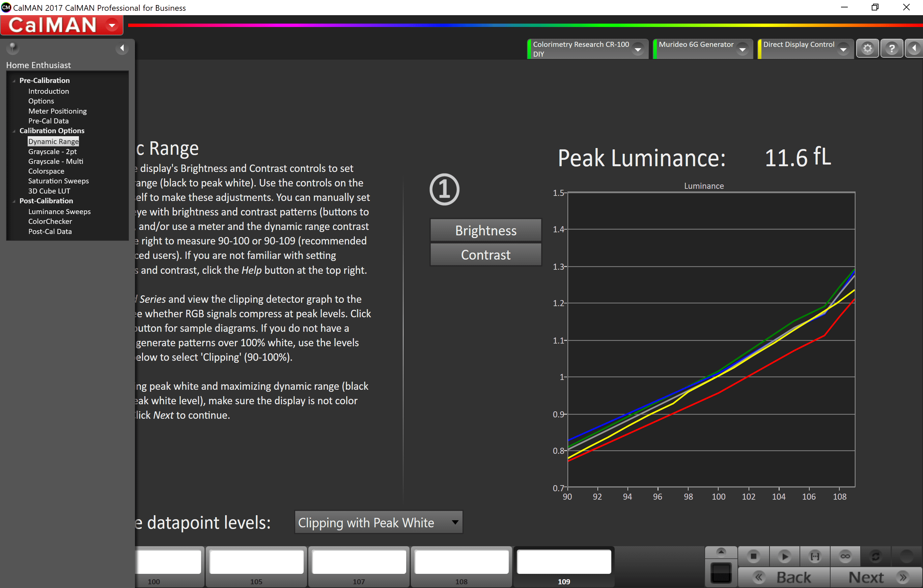
Task: Go Back to the previous page
Action: point(784,577)
